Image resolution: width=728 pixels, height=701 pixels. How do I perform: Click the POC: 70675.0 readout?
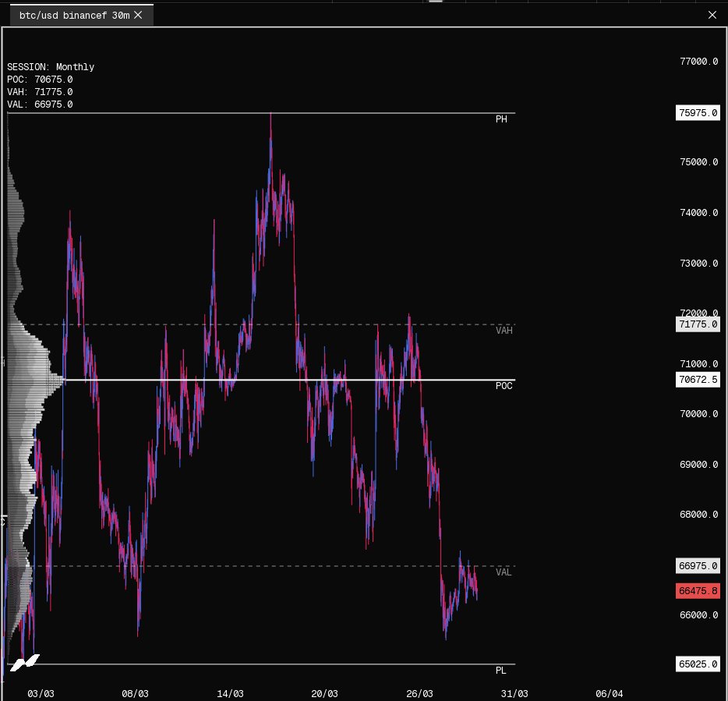pyautogui.click(x=40, y=80)
